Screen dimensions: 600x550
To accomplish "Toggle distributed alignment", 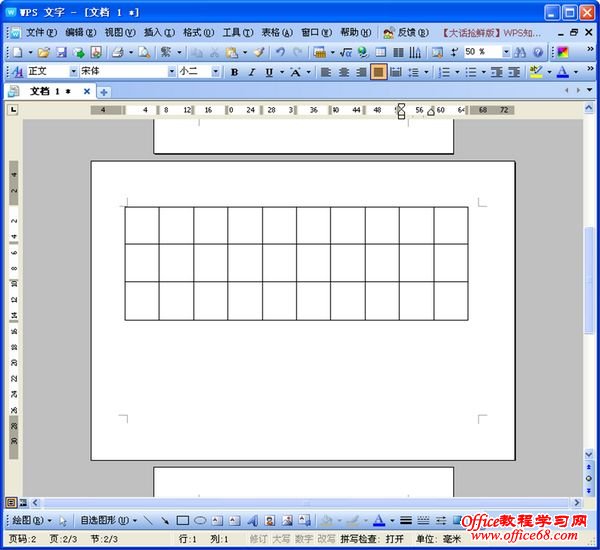I will pyautogui.click(x=396, y=72).
